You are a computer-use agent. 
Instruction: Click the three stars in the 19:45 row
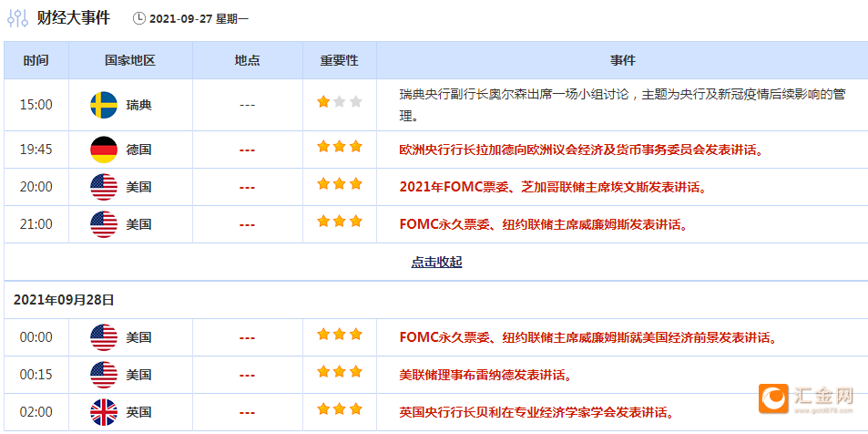(340, 147)
